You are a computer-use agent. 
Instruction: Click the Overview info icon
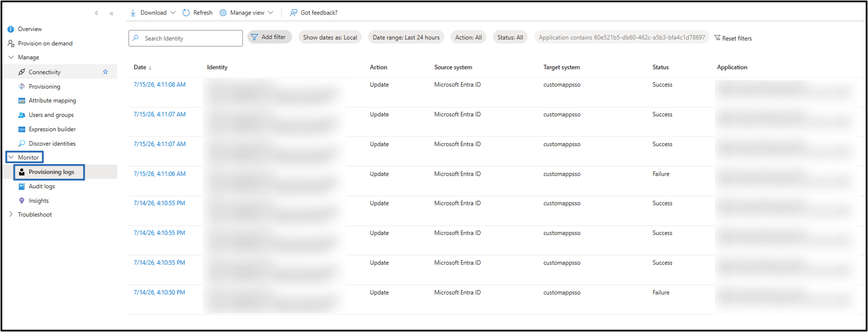[x=11, y=29]
